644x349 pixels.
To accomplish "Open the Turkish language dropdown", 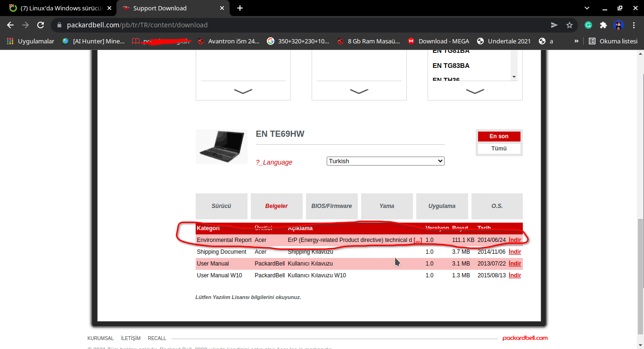I will point(386,161).
